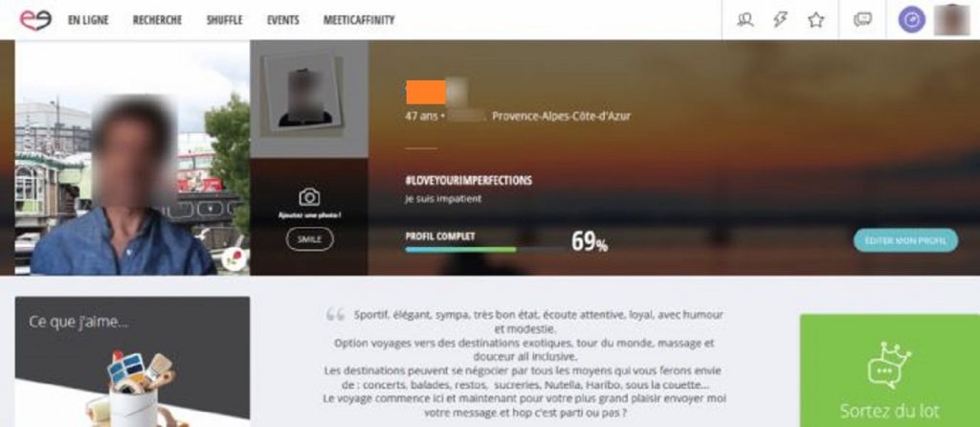
Task: Open the account avatar in header
Action: [951, 20]
